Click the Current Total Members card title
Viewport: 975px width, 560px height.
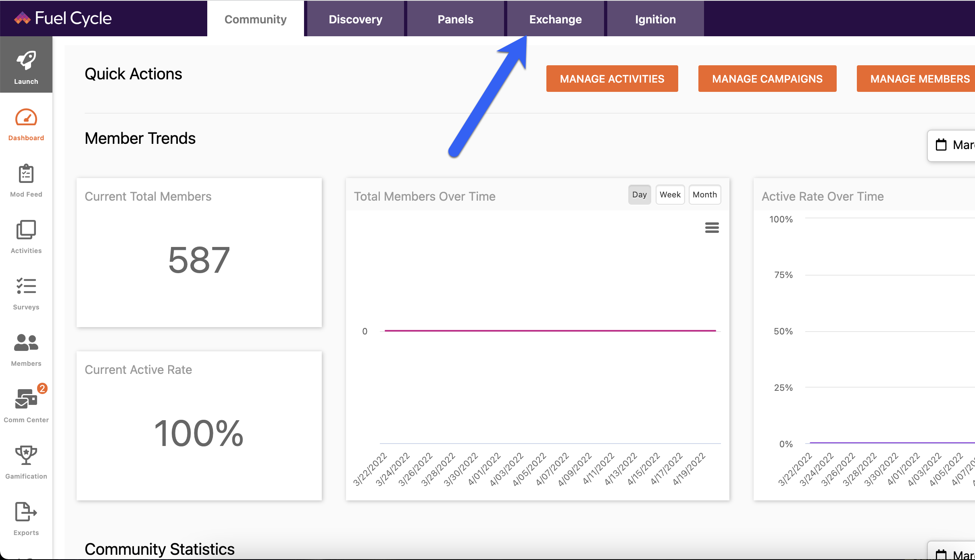[148, 196]
